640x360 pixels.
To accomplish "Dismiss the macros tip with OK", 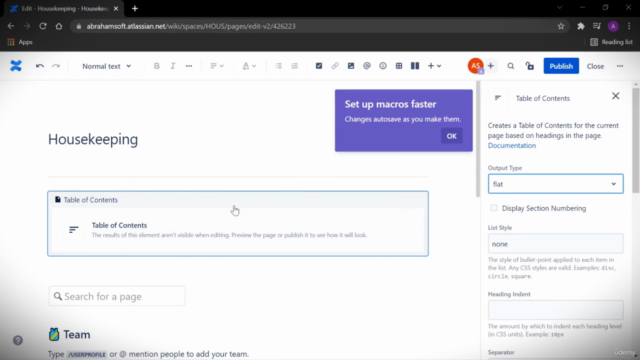I will [451, 136].
